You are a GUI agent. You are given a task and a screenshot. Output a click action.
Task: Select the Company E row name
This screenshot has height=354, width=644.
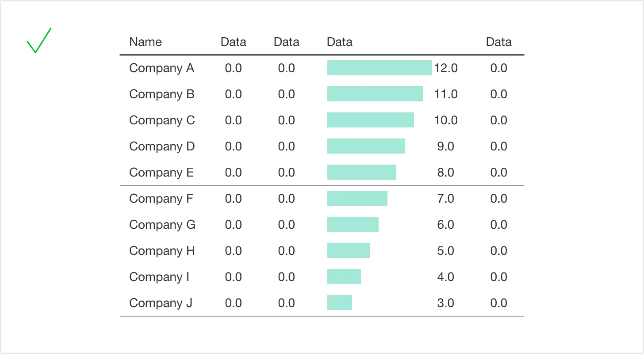[x=161, y=173]
